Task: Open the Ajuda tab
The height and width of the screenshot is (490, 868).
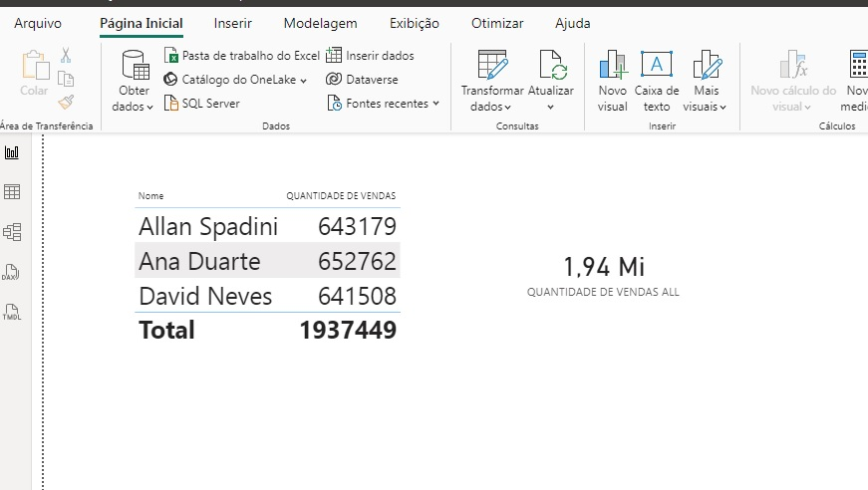Action: [572, 23]
